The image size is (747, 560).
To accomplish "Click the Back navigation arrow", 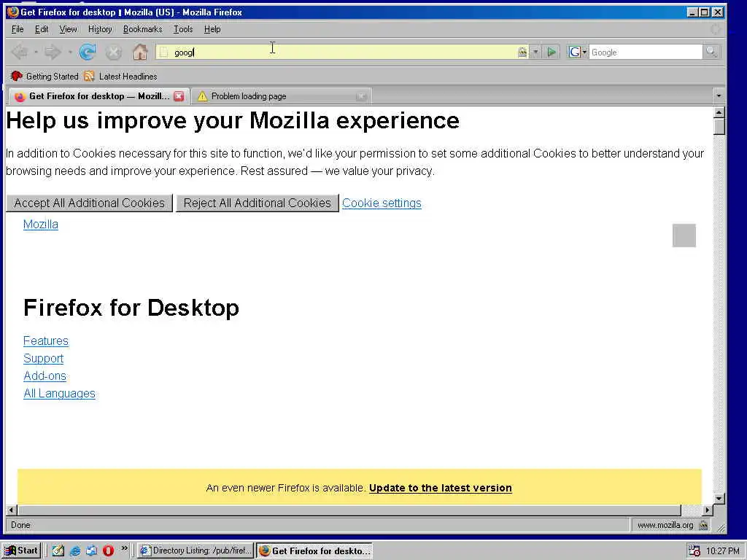I will 20,52.
